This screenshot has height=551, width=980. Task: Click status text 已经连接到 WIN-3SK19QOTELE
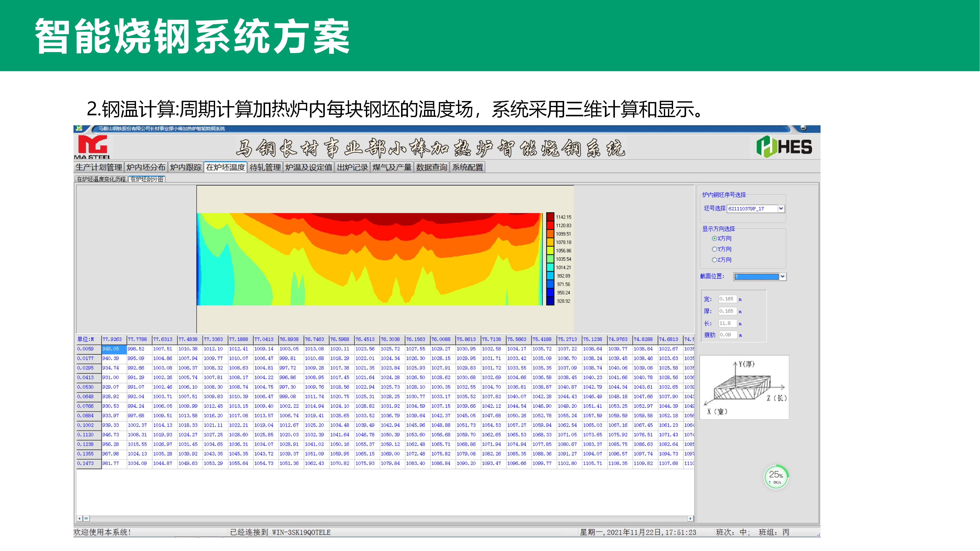click(x=280, y=532)
